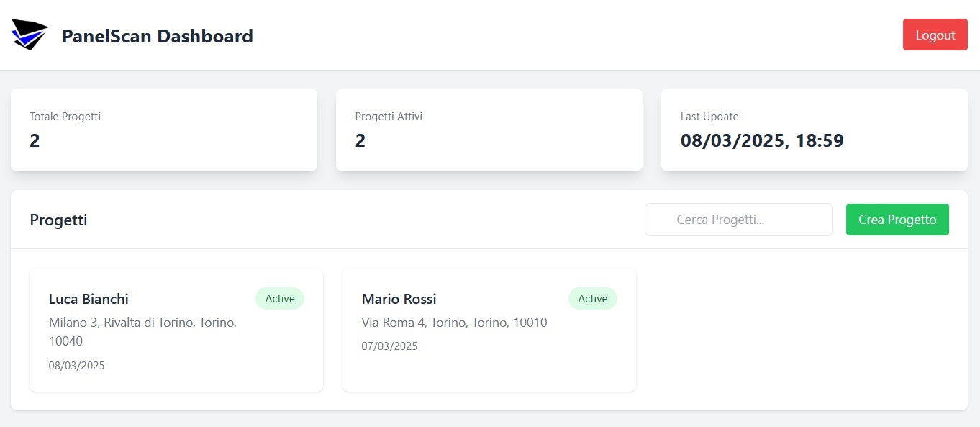Click the Logout button

point(935,34)
